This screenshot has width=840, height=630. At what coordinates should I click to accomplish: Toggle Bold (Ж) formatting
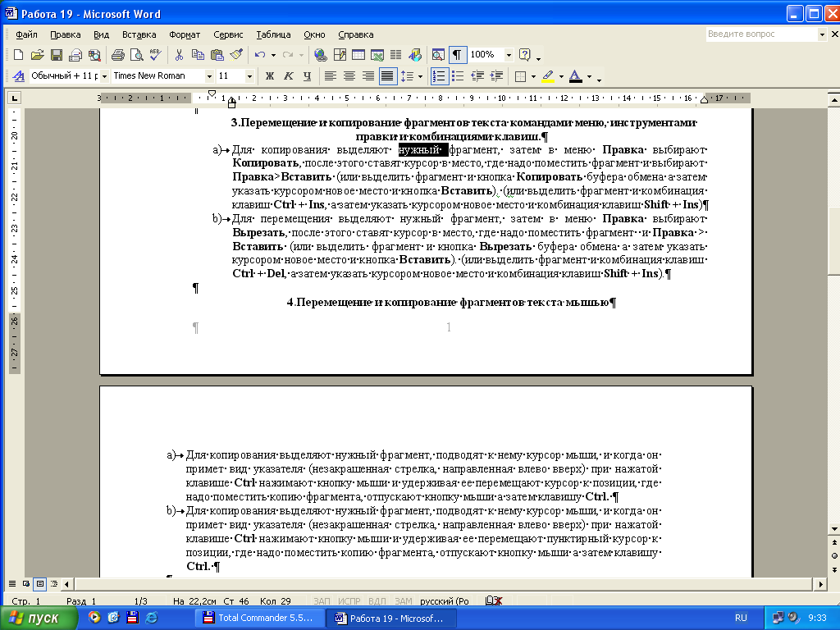click(269, 76)
